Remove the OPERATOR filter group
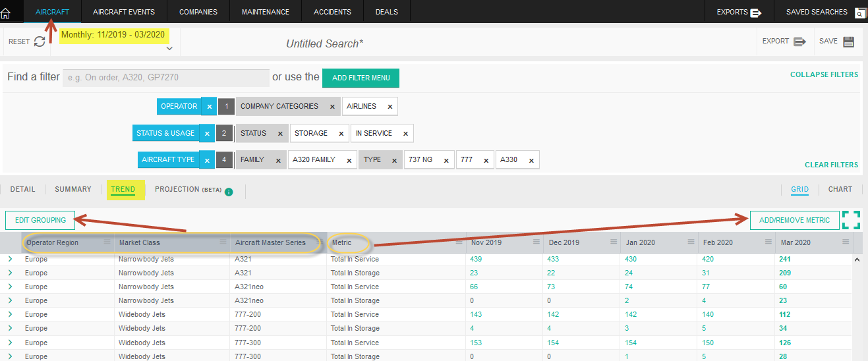This screenshot has height=361, width=868. tap(208, 106)
